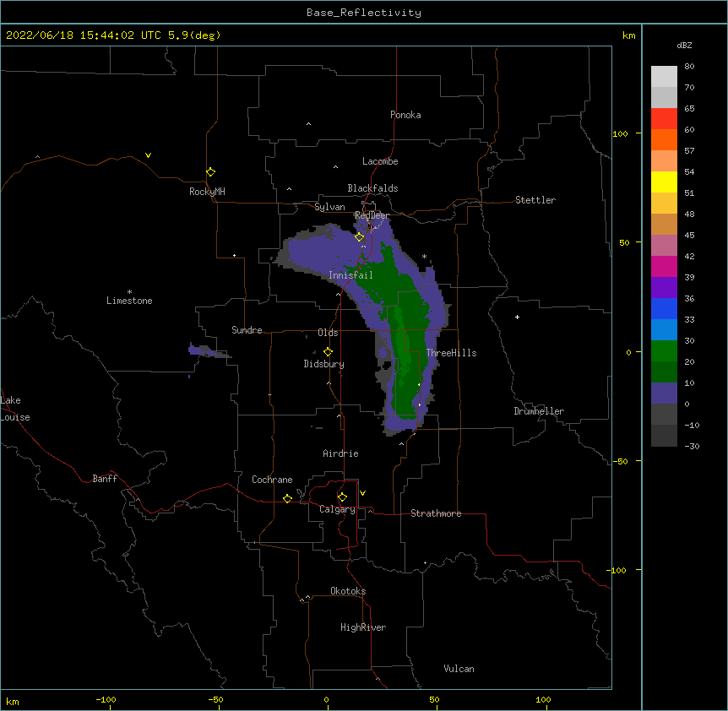This screenshot has width=728, height=711.
Task: Click the green 20-30 dBZ legend swatch
Action: pyautogui.click(x=664, y=351)
